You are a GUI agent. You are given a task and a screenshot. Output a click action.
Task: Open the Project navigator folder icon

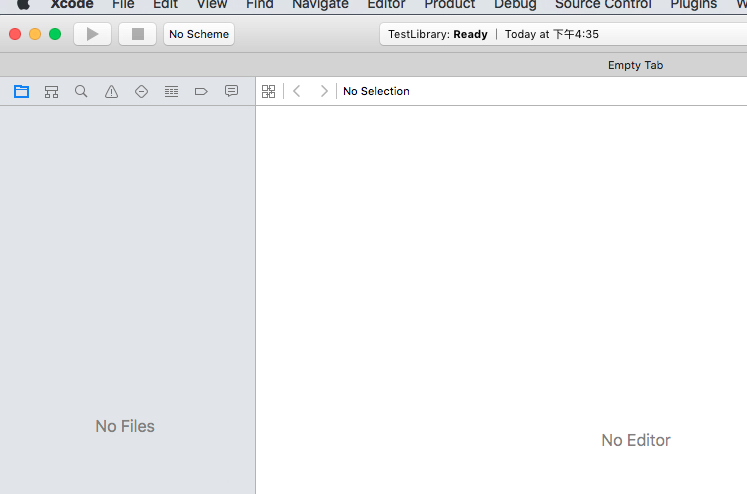[22, 91]
